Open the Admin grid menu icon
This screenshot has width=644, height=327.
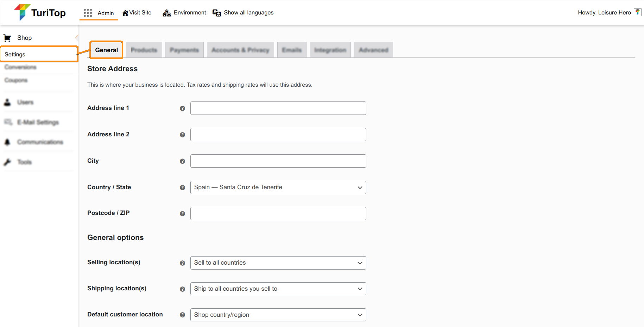coord(88,13)
